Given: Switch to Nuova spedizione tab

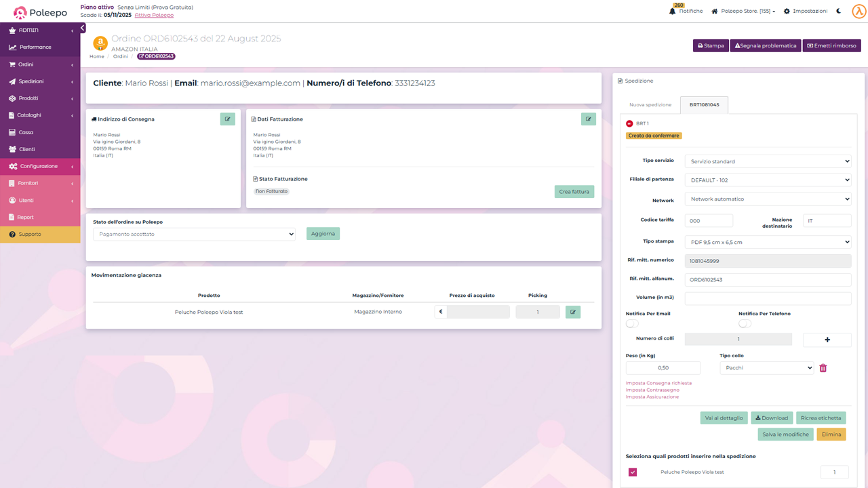Looking at the screenshot, I should click(x=650, y=105).
